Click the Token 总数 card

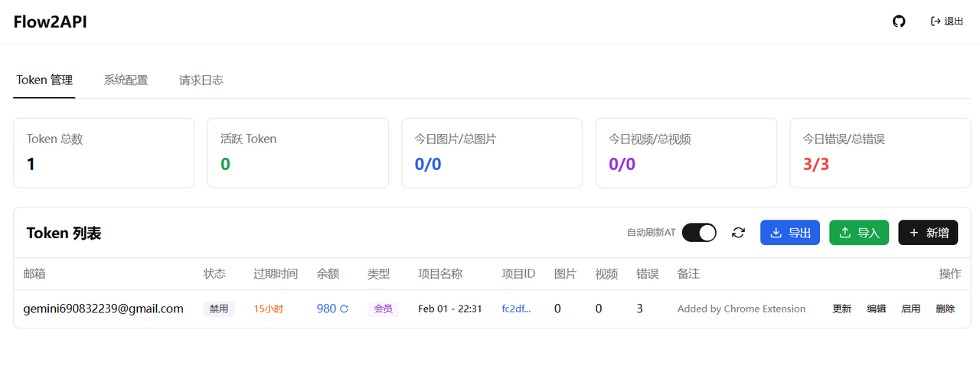click(103, 153)
